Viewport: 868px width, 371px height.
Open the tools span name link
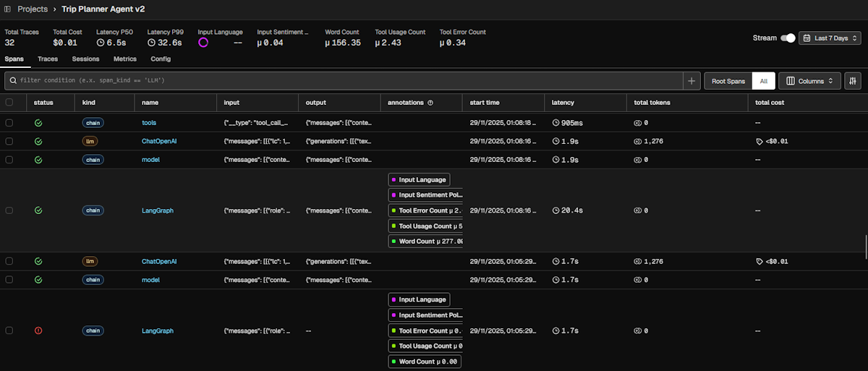tap(148, 123)
